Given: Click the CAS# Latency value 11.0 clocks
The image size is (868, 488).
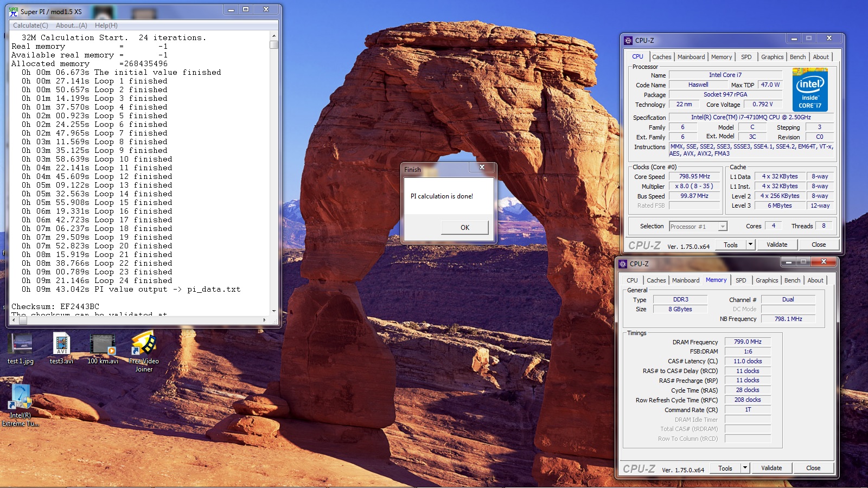Looking at the screenshot, I should point(748,361).
